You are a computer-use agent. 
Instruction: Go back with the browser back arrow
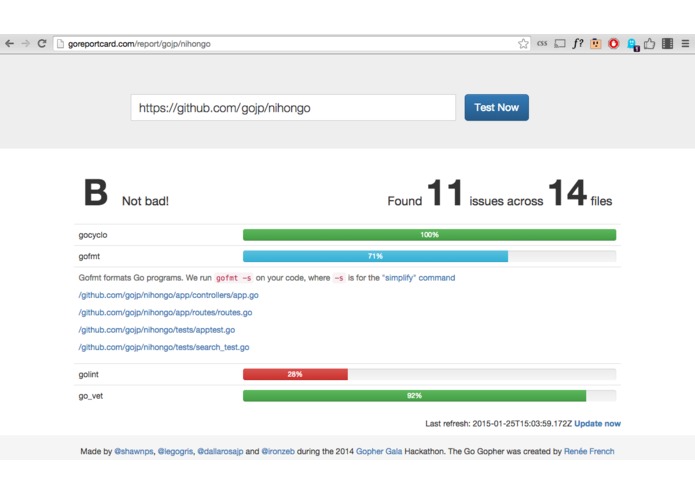pos(9,43)
